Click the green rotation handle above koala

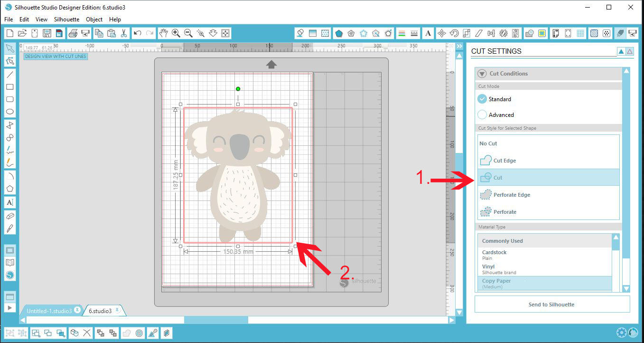point(238,89)
